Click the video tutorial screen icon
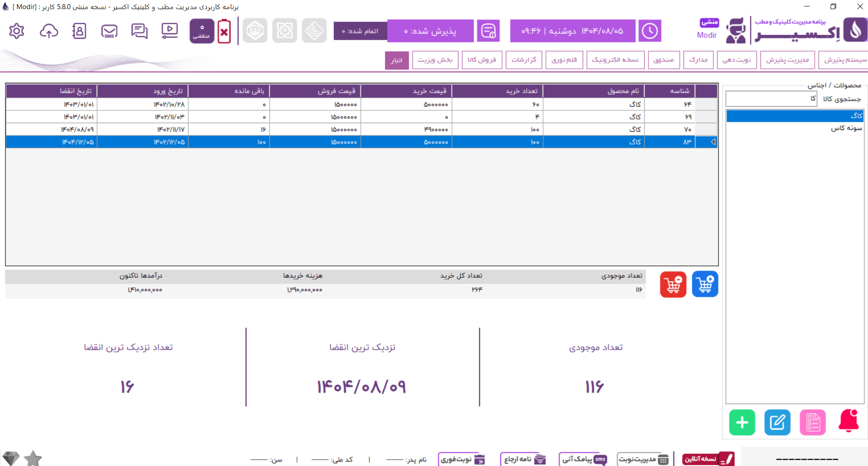Image resolution: width=868 pixels, height=466 pixels. pos(169,31)
